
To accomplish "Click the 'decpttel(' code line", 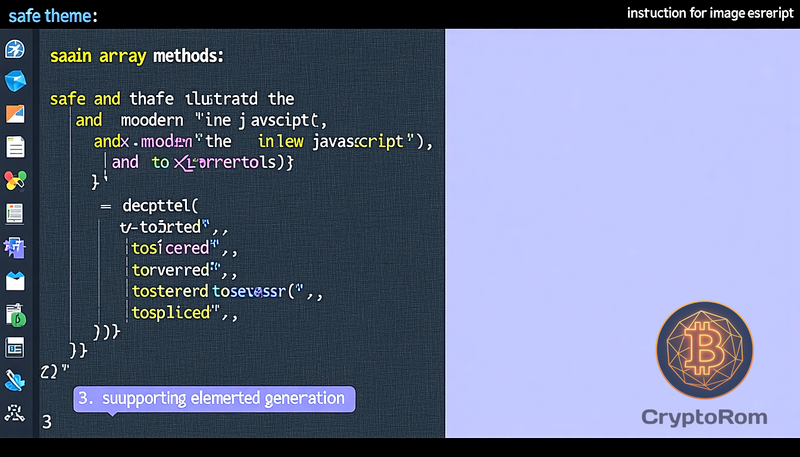I will [x=149, y=206].
